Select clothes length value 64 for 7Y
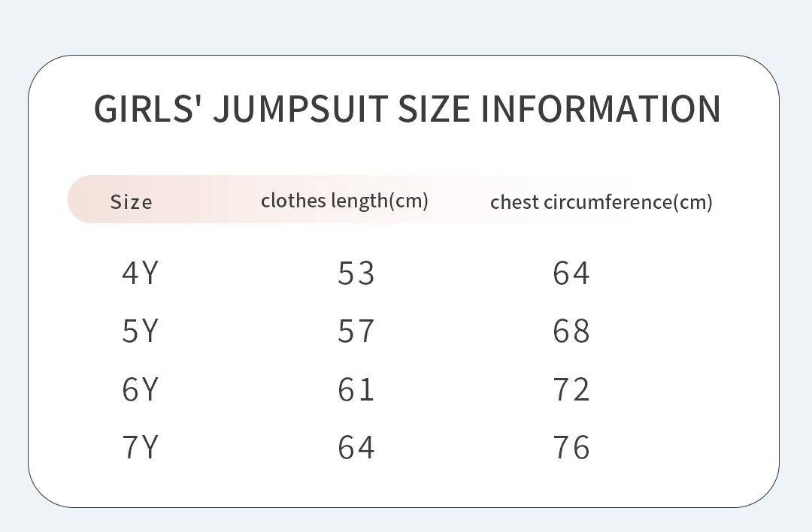The height and width of the screenshot is (532, 812). pos(356,447)
